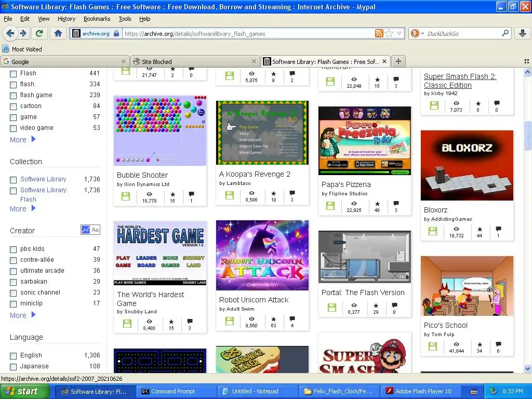Expand More under the Collection section
Image resolution: width=532 pixels, height=399 pixels.
click(22, 209)
